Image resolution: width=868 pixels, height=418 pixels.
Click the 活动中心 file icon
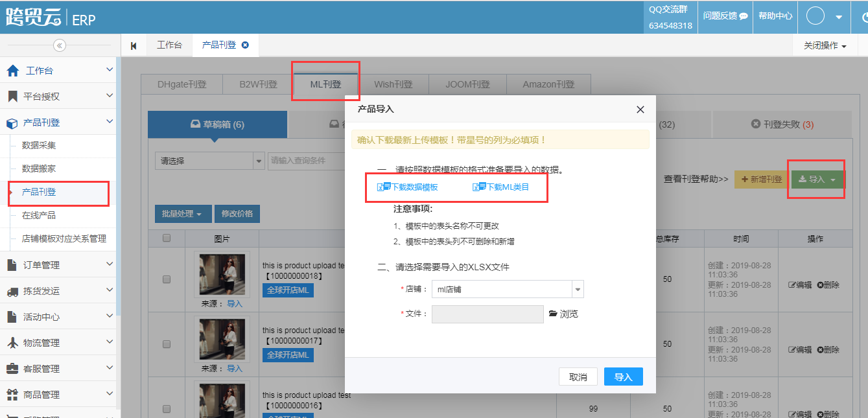pyautogui.click(x=12, y=317)
